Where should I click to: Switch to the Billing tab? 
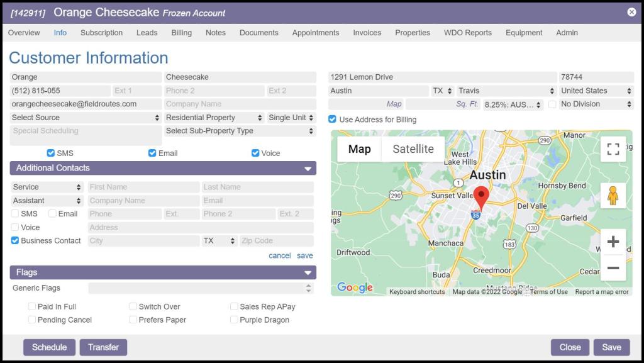[x=181, y=33]
